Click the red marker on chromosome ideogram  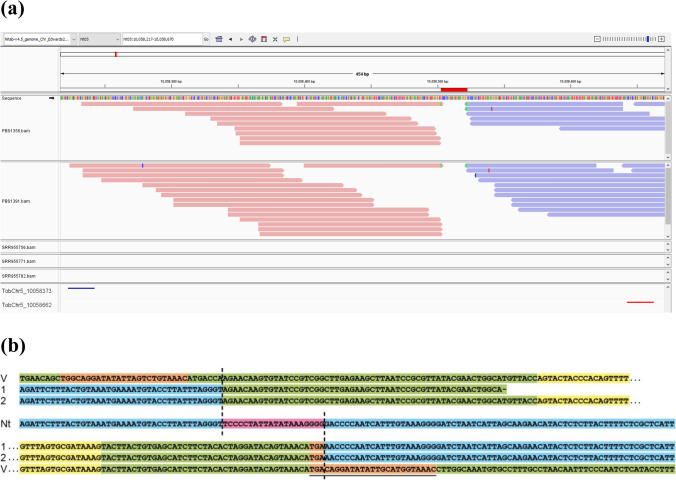pos(116,54)
